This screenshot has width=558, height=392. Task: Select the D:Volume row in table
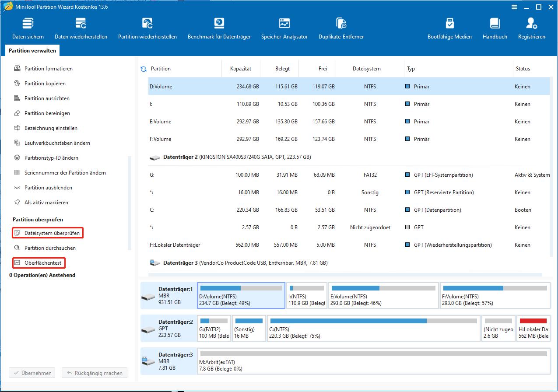point(349,87)
